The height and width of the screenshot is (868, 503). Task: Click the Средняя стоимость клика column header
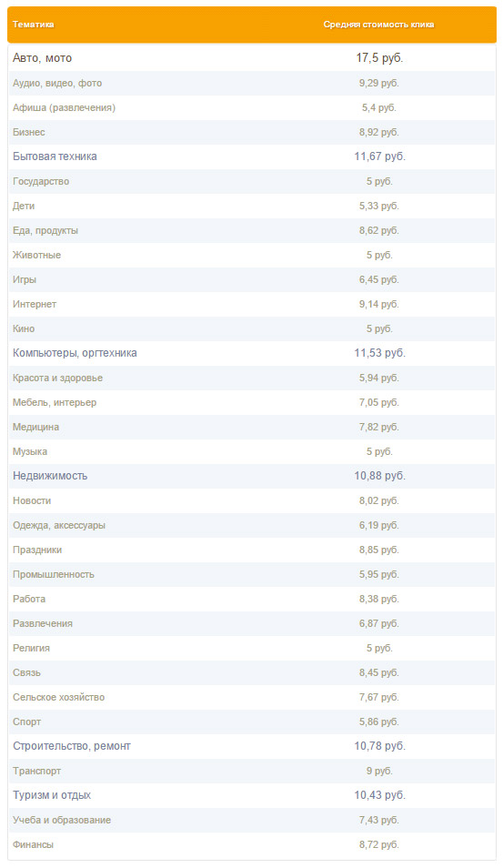pos(378,25)
